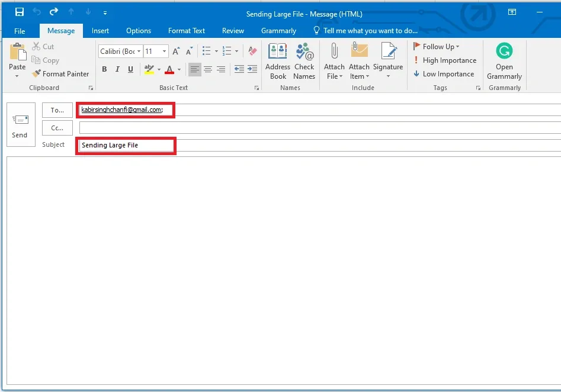Increase paragraph indent
Screen dimensions: 561x392
[252, 69]
